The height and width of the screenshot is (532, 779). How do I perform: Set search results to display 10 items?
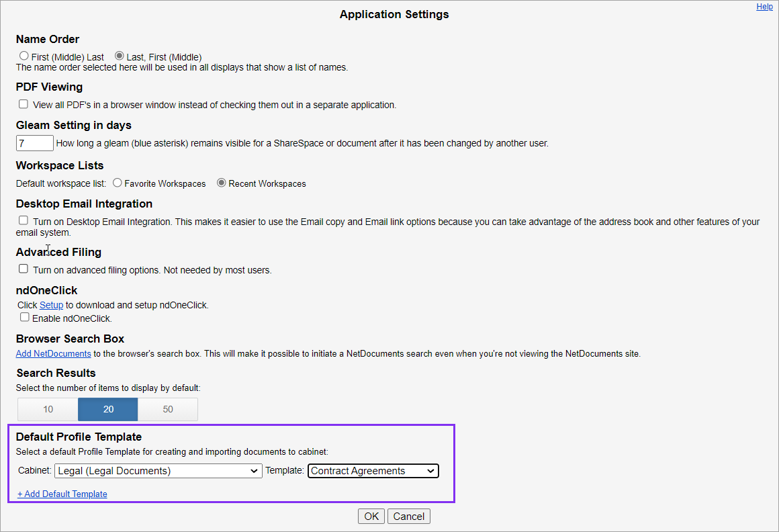click(x=47, y=409)
